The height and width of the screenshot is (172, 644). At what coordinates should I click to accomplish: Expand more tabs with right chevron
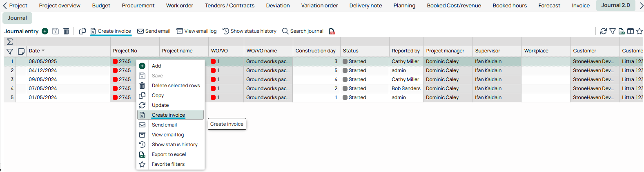point(640,6)
